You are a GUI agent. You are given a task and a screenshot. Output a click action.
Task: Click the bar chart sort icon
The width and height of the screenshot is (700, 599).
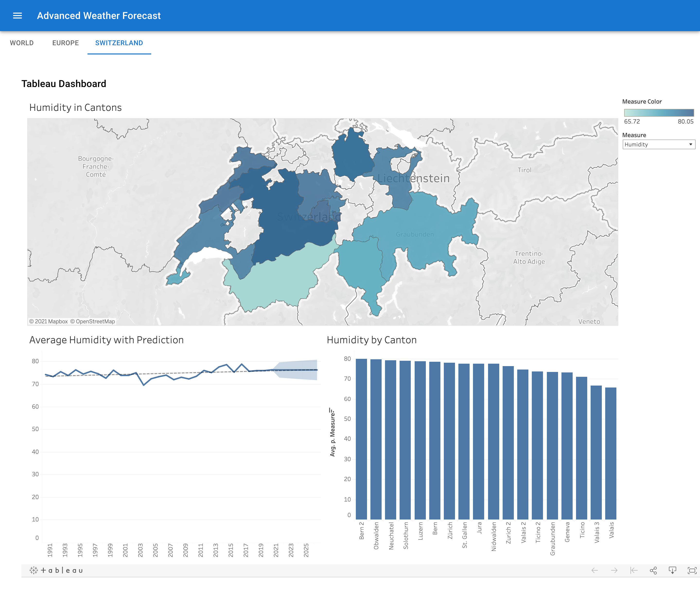pyautogui.click(x=332, y=411)
